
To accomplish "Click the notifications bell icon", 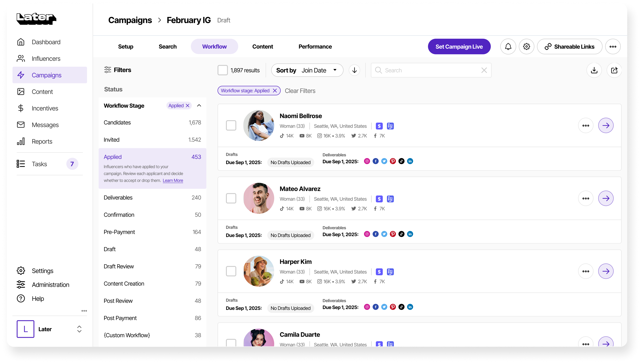I will (x=508, y=46).
